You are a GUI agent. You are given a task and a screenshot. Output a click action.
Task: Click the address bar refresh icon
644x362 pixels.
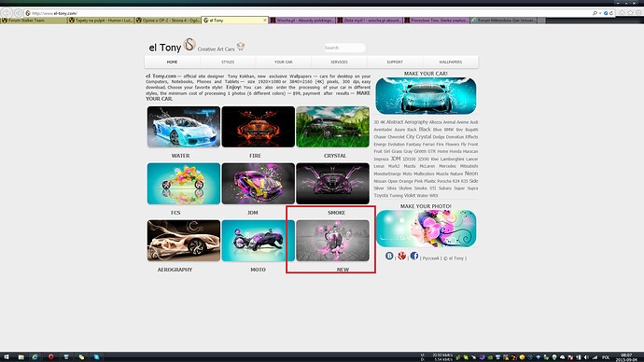611,13
